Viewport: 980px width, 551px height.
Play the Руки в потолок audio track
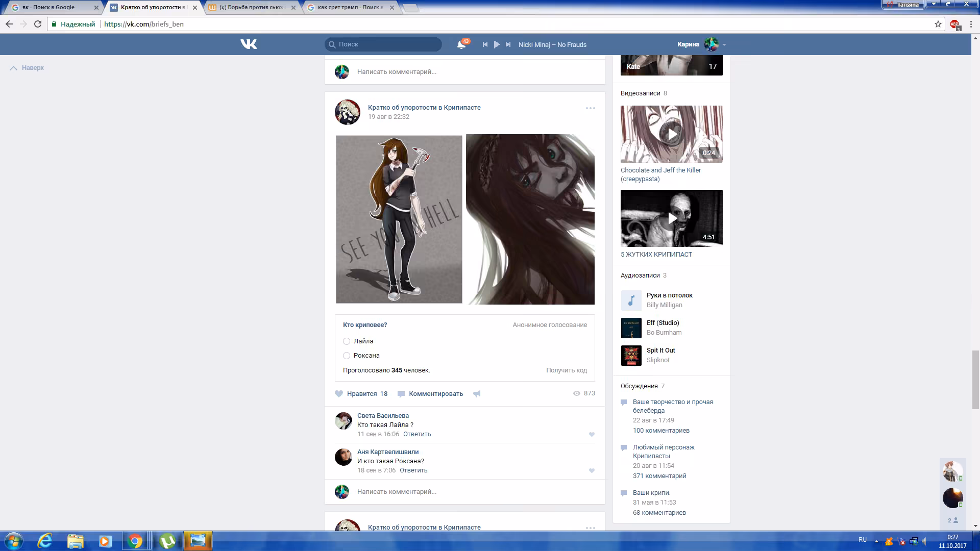[631, 300]
